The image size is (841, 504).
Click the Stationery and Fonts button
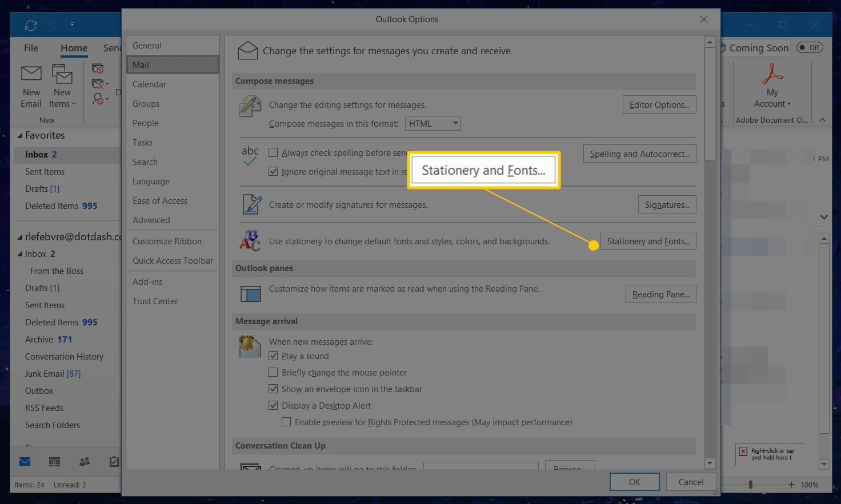click(648, 241)
